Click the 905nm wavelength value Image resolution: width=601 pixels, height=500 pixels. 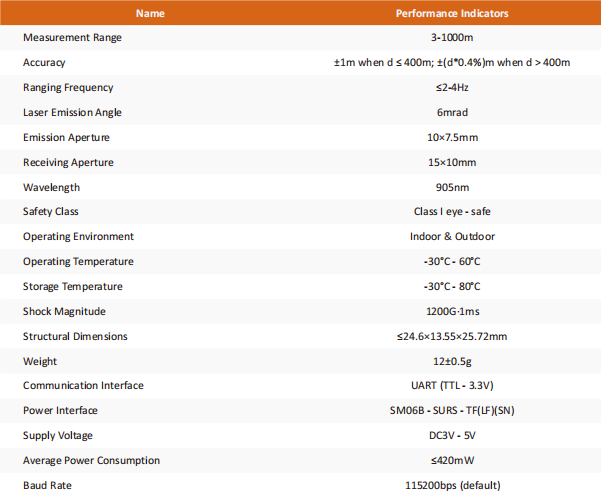[x=452, y=188]
